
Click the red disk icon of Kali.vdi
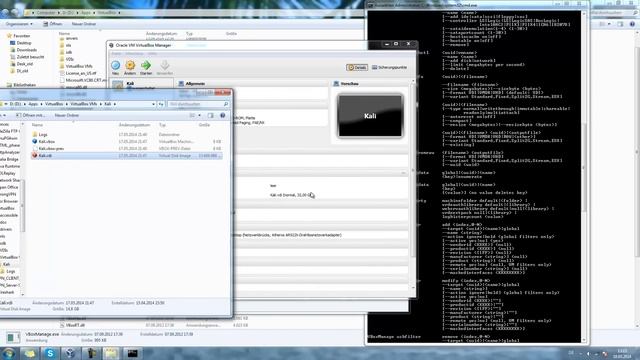click(35, 156)
